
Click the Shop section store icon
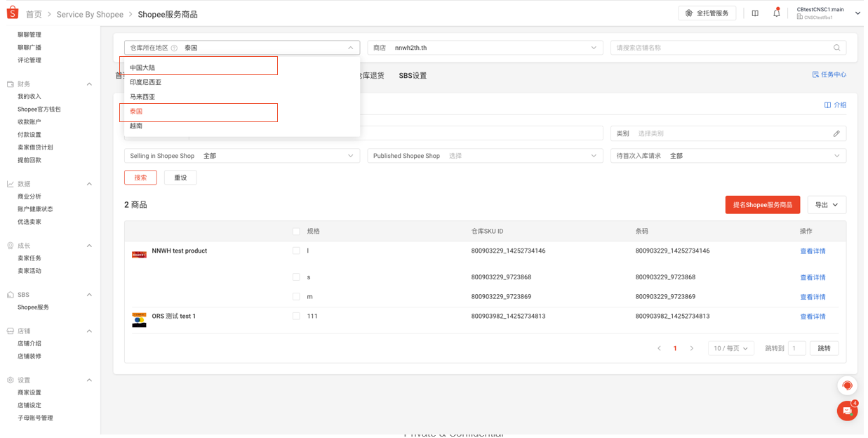coord(11,331)
